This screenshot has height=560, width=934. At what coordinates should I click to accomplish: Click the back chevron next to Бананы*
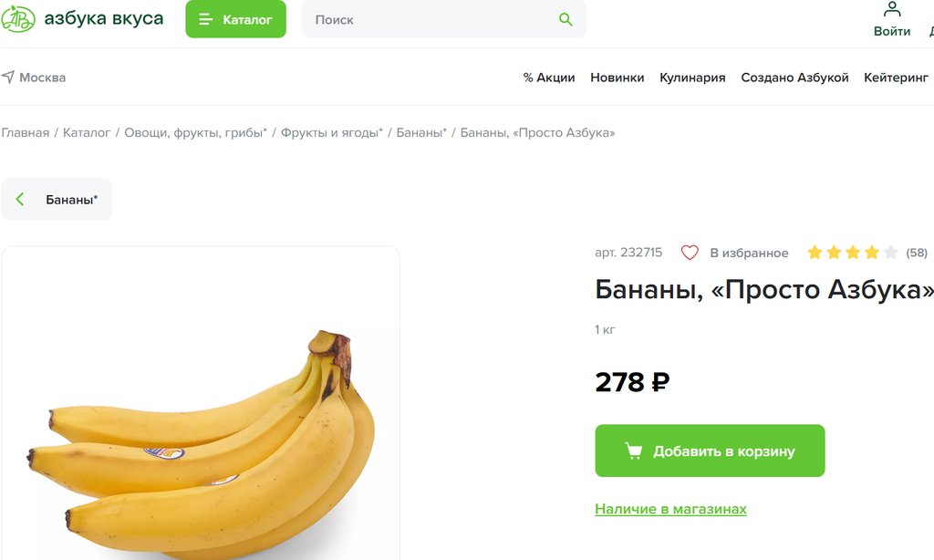point(20,199)
